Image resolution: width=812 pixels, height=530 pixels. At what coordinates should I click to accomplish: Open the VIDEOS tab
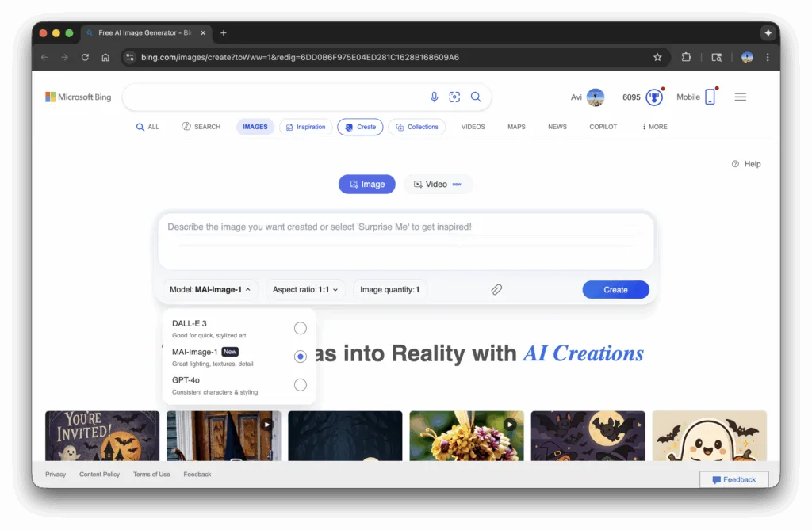473,127
